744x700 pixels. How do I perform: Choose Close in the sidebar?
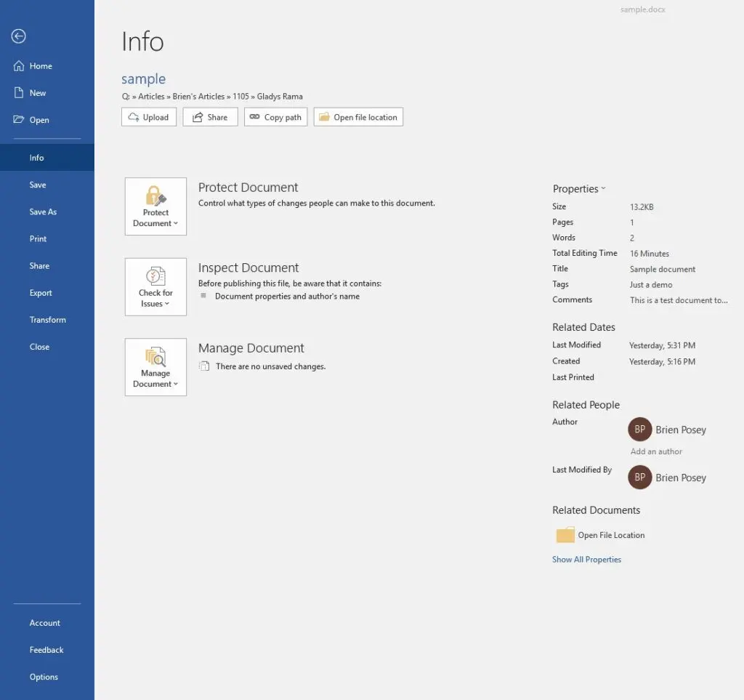click(47, 347)
